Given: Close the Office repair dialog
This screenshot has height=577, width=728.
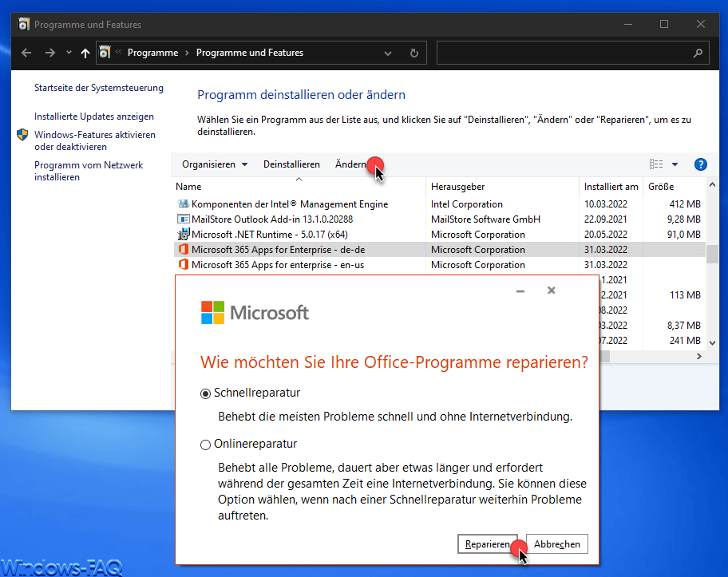Looking at the screenshot, I should 551,290.
